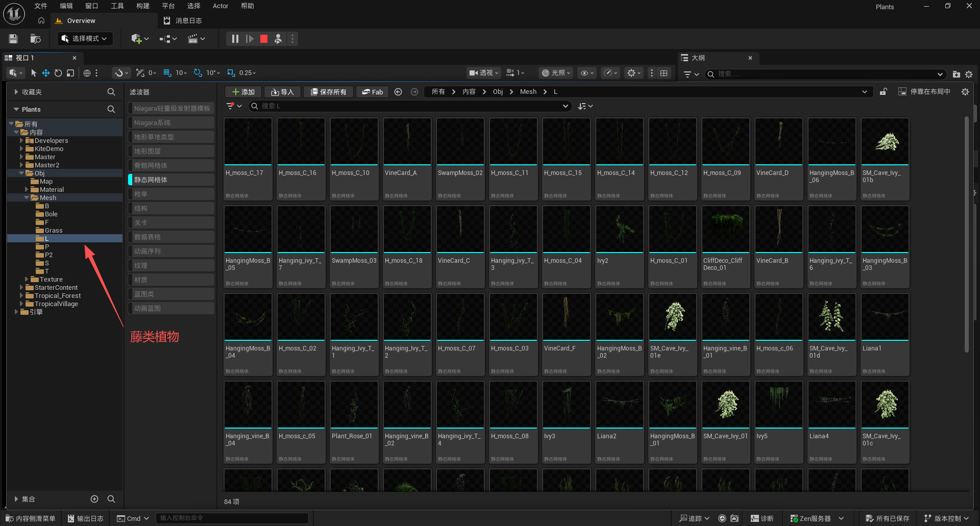Expand the Texture folder arrow
Viewport: 980px width, 526px height.
[x=27, y=279]
